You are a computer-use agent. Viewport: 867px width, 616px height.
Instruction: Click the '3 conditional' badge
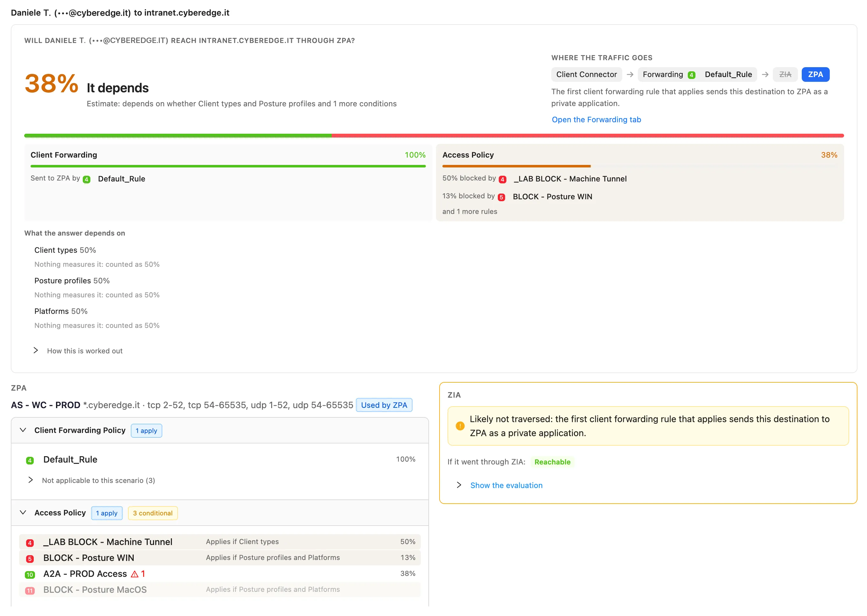click(152, 513)
